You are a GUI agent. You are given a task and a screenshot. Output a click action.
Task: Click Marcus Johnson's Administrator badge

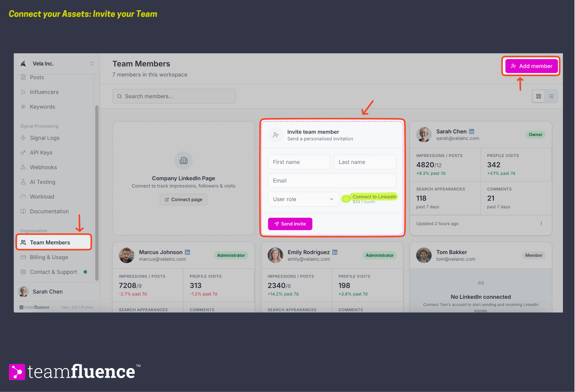231,255
